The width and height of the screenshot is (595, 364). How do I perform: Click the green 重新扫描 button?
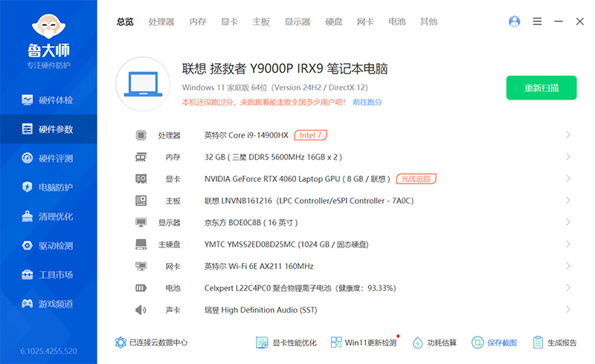point(541,88)
